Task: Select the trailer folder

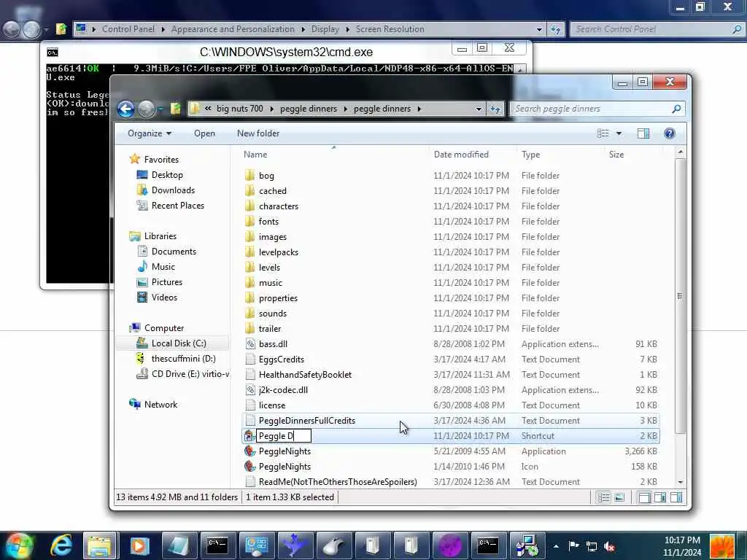Action: click(x=270, y=329)
